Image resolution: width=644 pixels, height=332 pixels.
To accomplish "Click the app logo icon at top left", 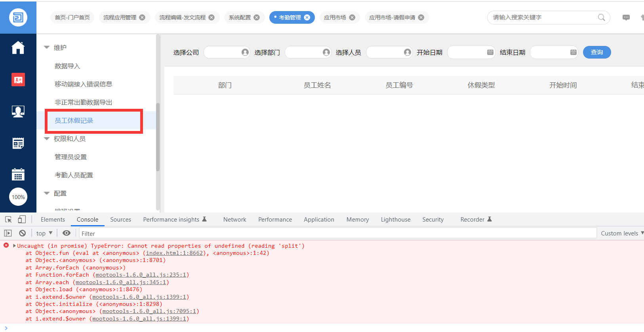I will click(18, 17).
